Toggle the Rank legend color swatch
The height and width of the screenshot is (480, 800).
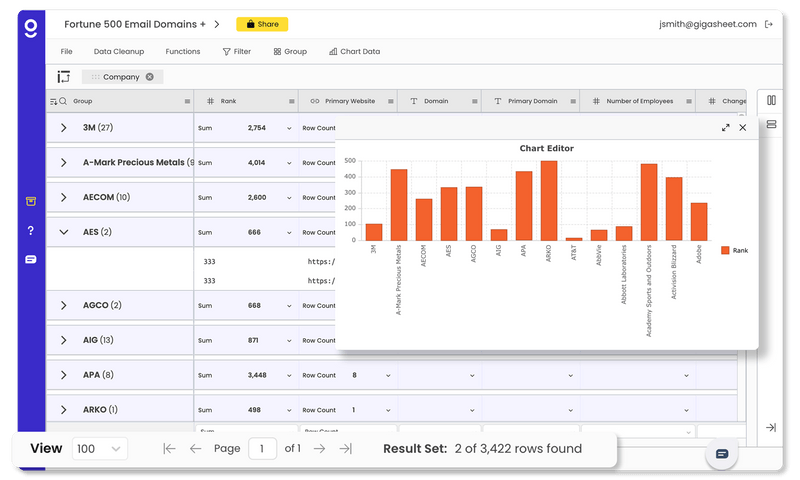point(725,250)
